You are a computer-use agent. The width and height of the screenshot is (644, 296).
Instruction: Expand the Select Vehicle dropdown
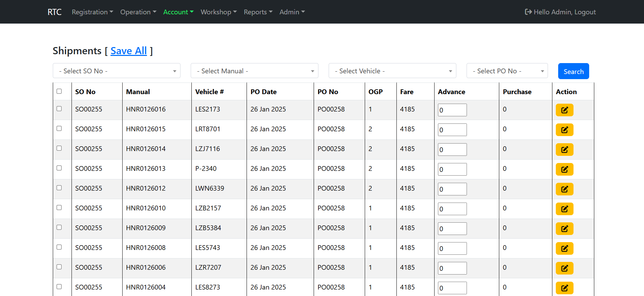[x=392, y=71]
